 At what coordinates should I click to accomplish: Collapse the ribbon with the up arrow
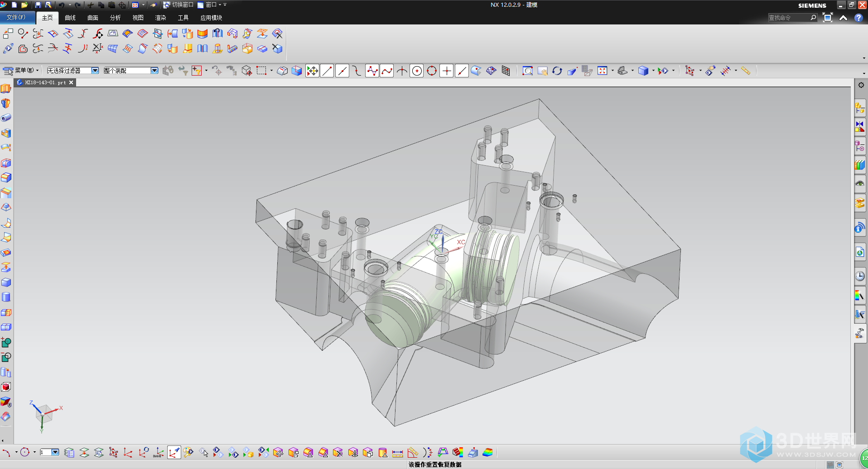843,18
